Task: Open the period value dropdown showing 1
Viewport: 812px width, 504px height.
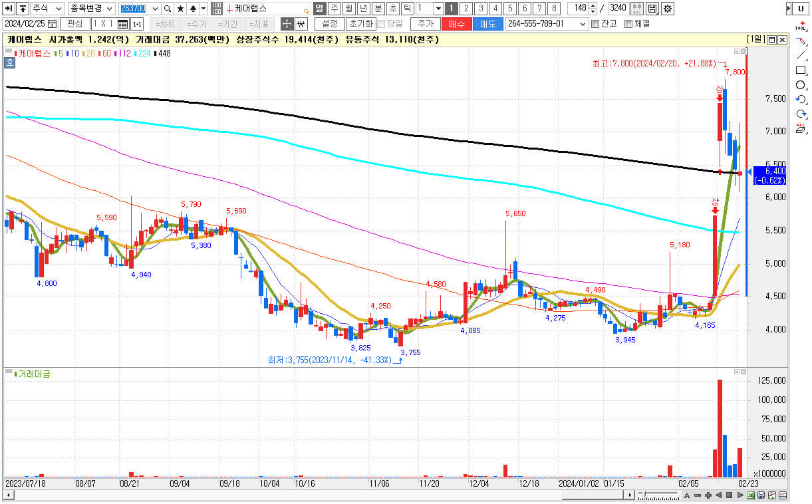Action: (x=438, y=9)
